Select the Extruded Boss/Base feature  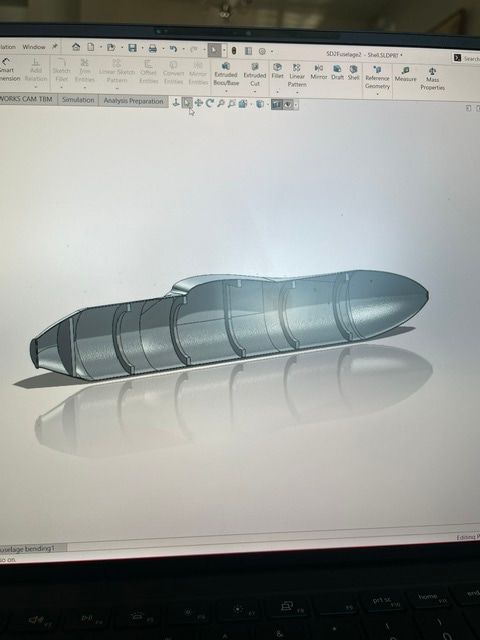pyautogui.click(x=226, y=75)
